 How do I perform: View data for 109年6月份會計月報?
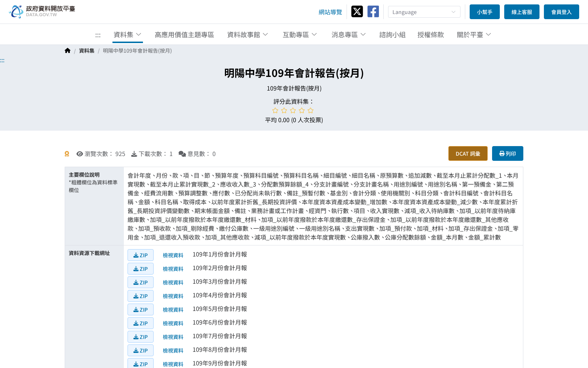[173, 323]
